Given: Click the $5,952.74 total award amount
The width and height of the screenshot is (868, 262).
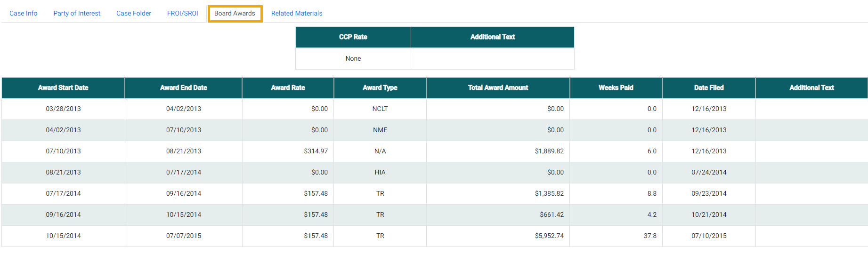Looking at the screenshot, I should point(549,236).
